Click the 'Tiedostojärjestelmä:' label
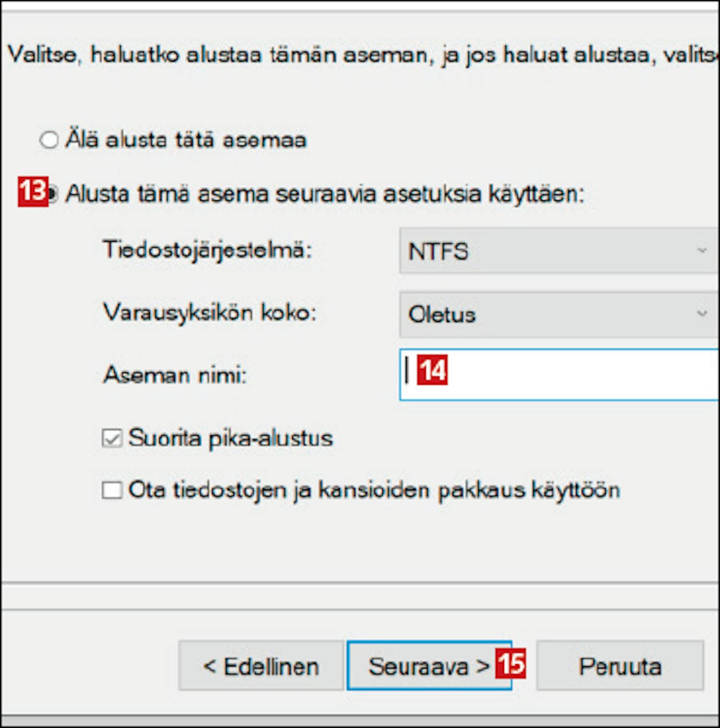 click(x=207, y=251)
